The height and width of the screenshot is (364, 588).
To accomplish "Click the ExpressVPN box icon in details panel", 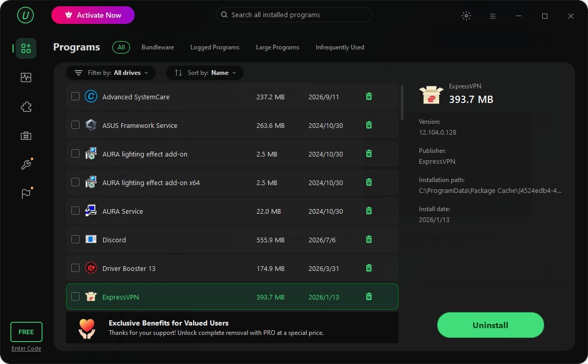I will point(431,95).
